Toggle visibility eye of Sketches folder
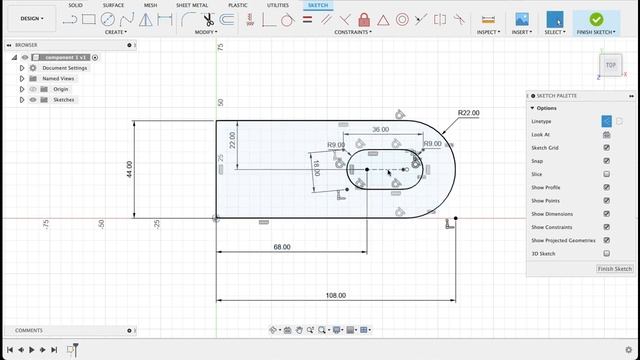The width and height of the screenshot is (640, 360). (33, 100)
